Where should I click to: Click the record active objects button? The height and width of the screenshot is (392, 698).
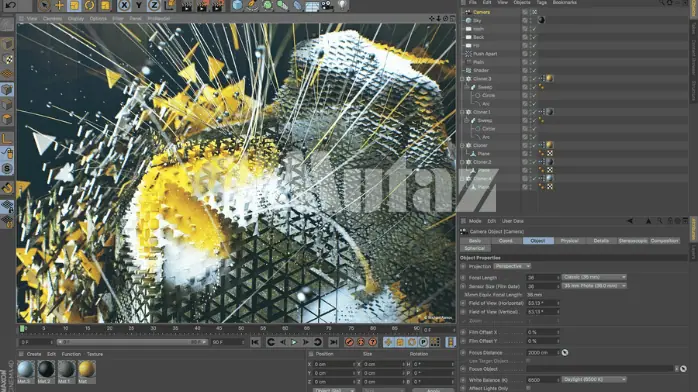[349, 342]
